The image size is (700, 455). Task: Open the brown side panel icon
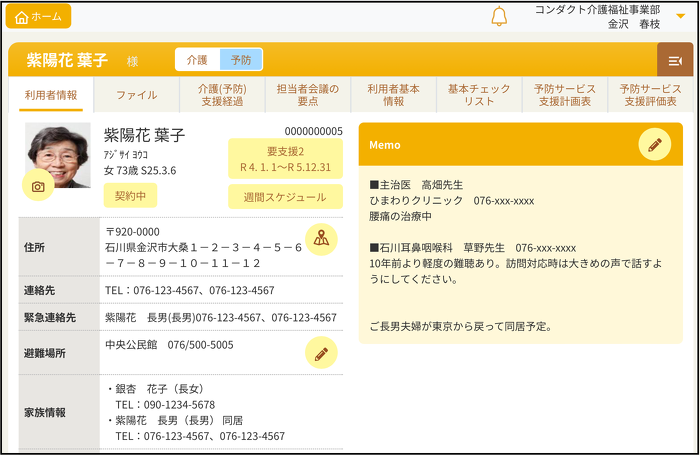(674, 61)
